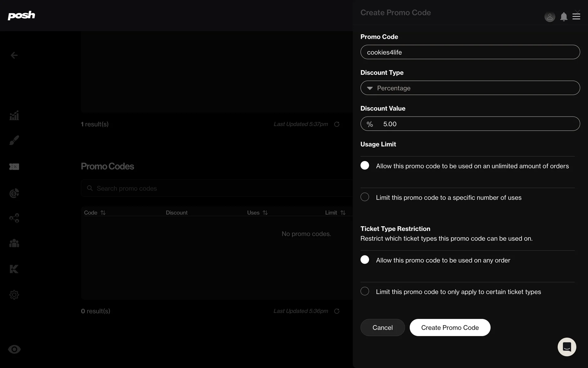
Task: Open the team members group icon
Action: point(14,243)
